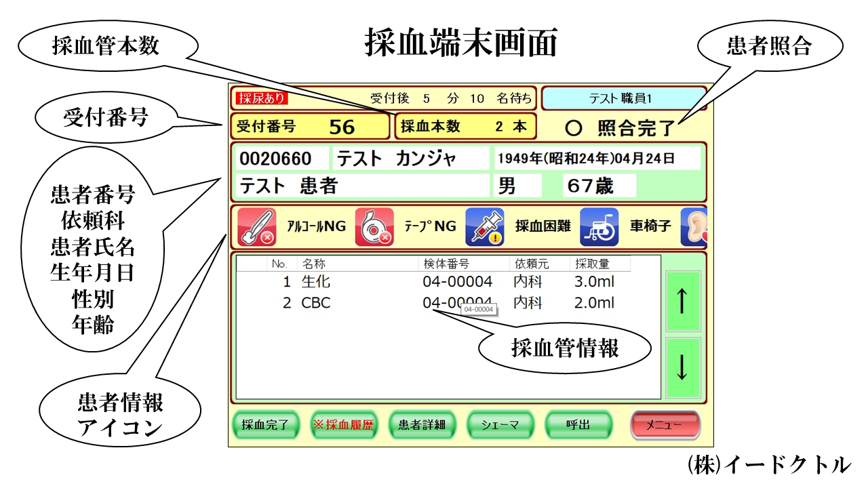Click the Tape NG icon

point(374,227)
